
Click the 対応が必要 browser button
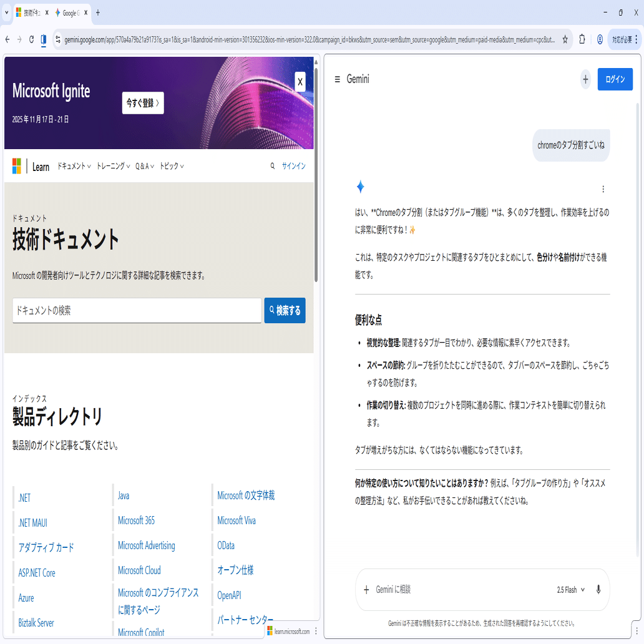pyautogui.click(x=622, y=39)
